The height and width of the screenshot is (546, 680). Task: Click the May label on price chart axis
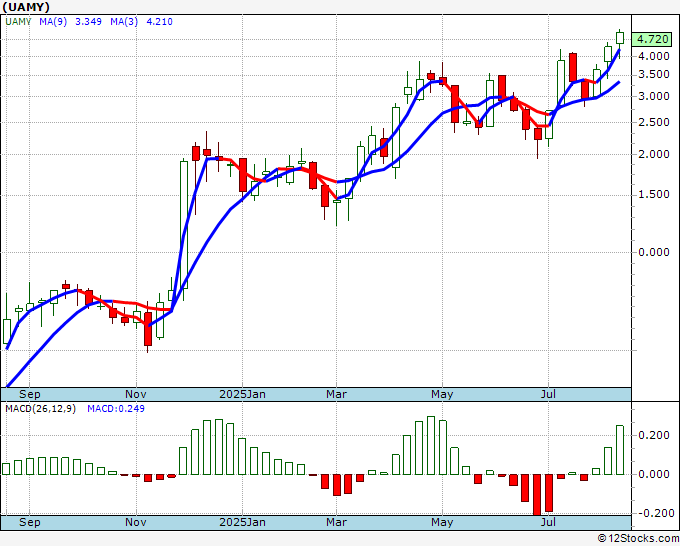tap(442, 394)
